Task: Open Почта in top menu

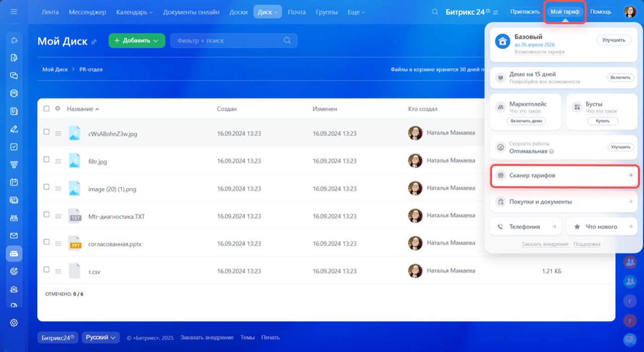Action: pos(297,12)
